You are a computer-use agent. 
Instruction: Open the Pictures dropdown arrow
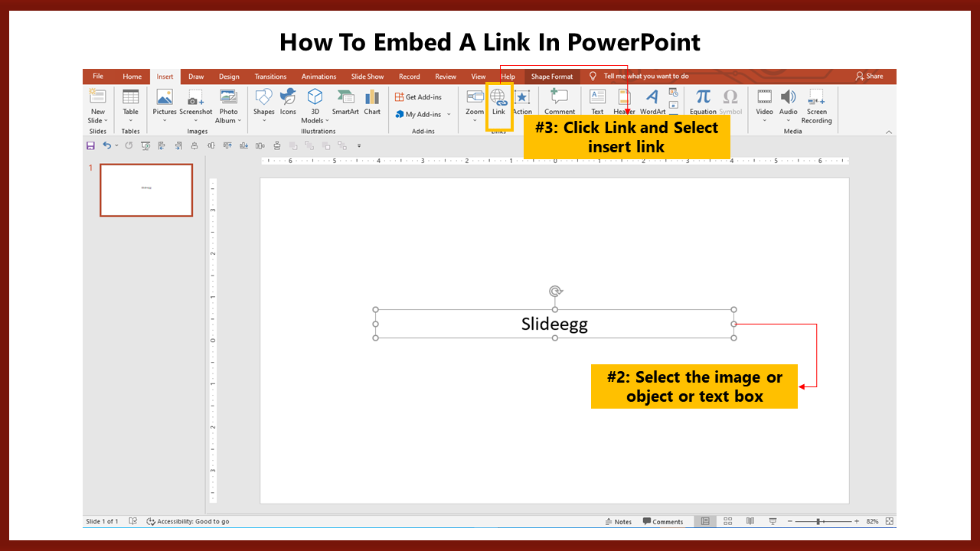(165, 120)
